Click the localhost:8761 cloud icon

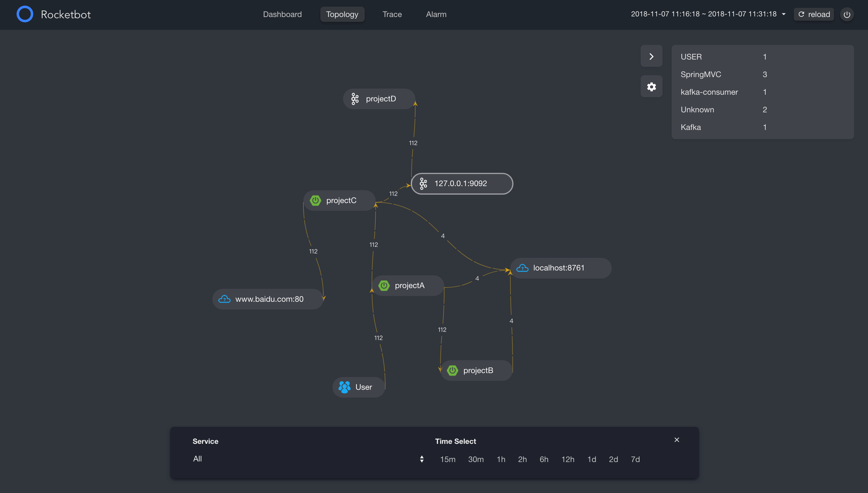522,267
